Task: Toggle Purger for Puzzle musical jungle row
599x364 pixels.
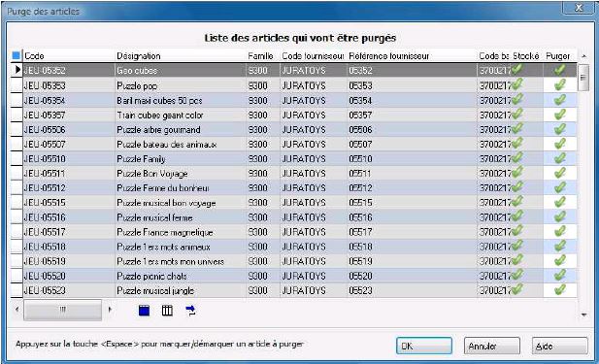Action: 559,290
